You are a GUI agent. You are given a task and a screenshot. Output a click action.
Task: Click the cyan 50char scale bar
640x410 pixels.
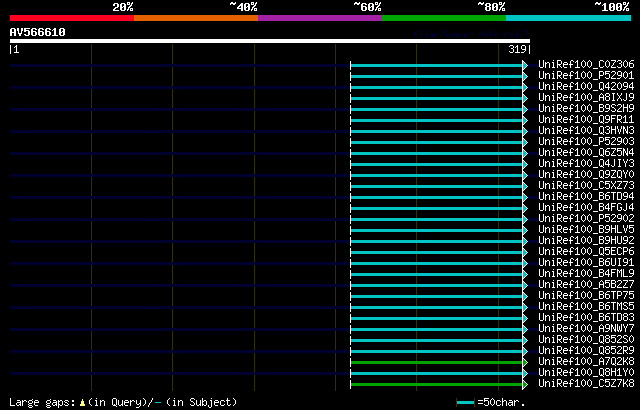tap(466, 403)
